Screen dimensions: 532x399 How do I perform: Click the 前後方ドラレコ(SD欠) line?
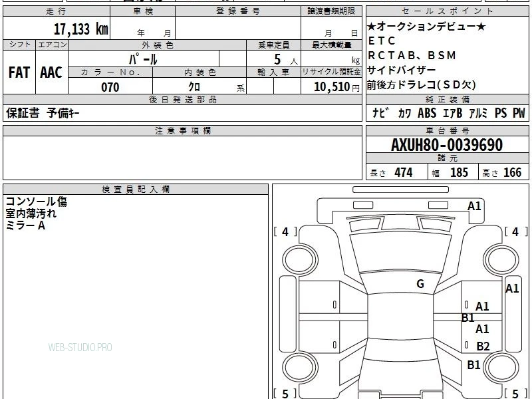coord(422,84)
